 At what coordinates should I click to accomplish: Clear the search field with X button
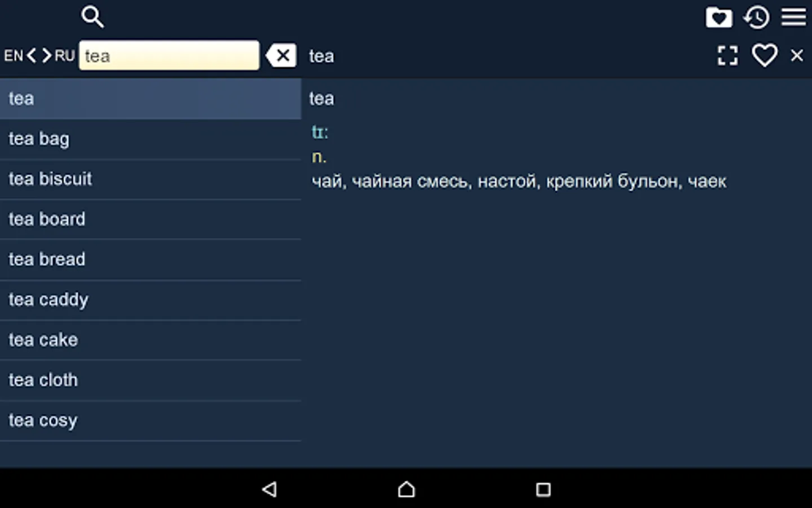(281, 55)
